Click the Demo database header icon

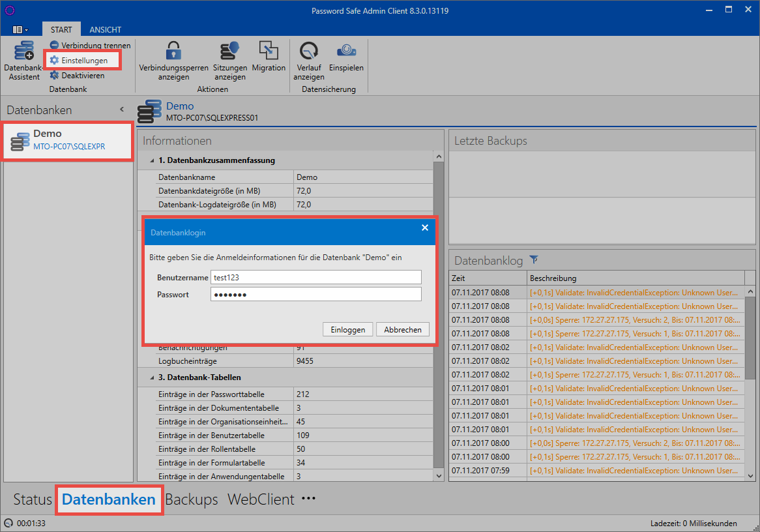[x=149, y=111]
